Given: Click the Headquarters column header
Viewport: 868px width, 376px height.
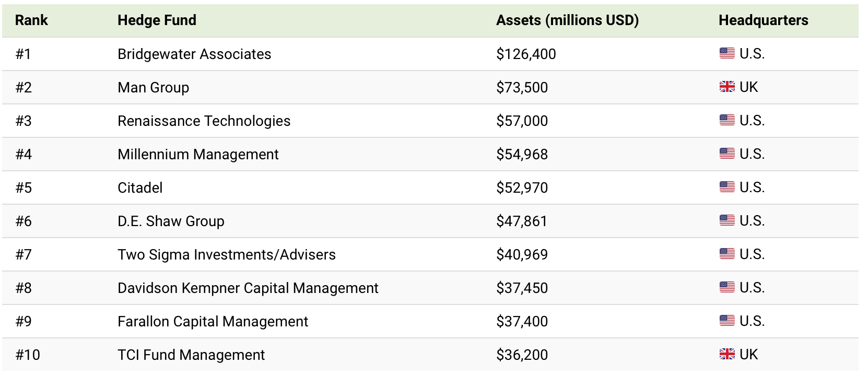Looking at the screenshot, I should 763,20.
